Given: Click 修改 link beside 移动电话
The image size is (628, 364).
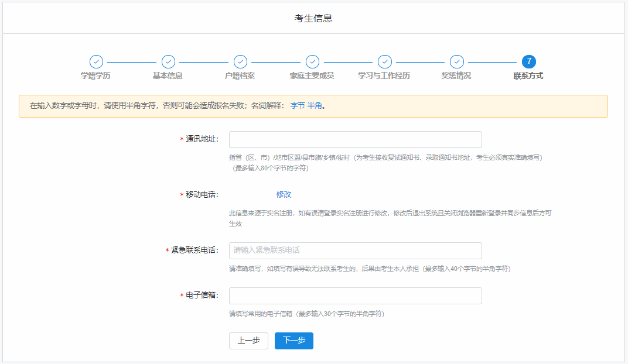Looking at the screenshot, I should click(284, 194).
